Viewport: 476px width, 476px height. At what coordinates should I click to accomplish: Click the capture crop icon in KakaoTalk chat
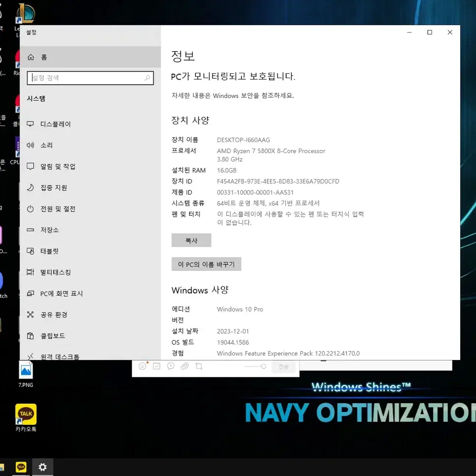coord(199,366)
